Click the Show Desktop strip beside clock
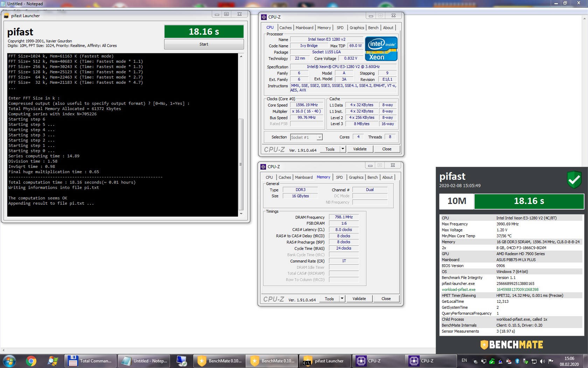This screenshot has height=368, width=588. [586, 361]
